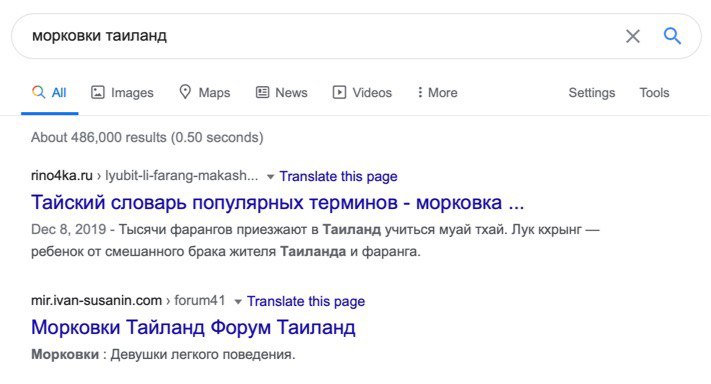711x384 pixels.
Task: Open the More search categories menu
Action: (437, 92)
